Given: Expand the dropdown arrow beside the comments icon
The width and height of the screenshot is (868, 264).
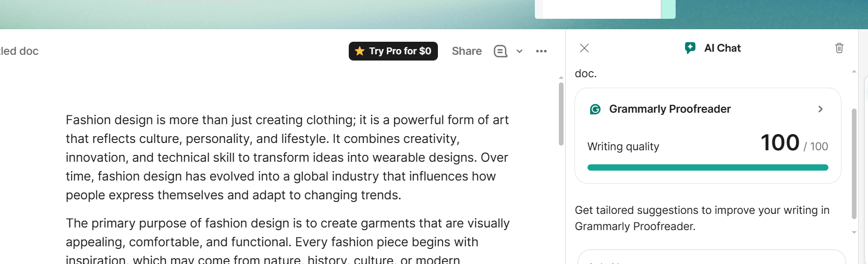Looking at the screenshot, I should click(519, 51).
